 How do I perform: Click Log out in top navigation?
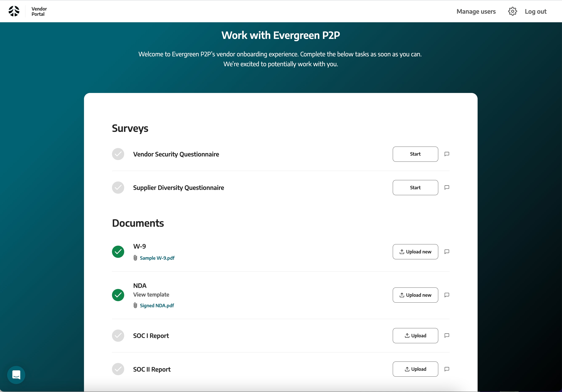coord(535,12)
